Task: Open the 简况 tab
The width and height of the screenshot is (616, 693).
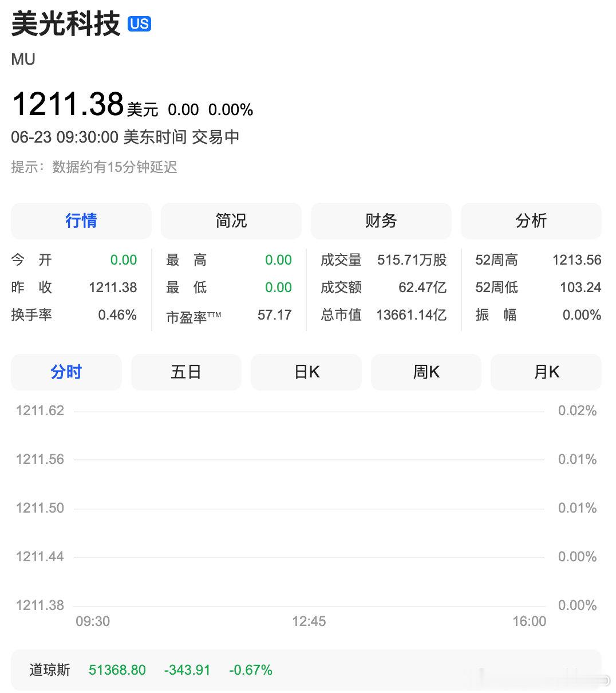Action: click(x=231, y=220)
